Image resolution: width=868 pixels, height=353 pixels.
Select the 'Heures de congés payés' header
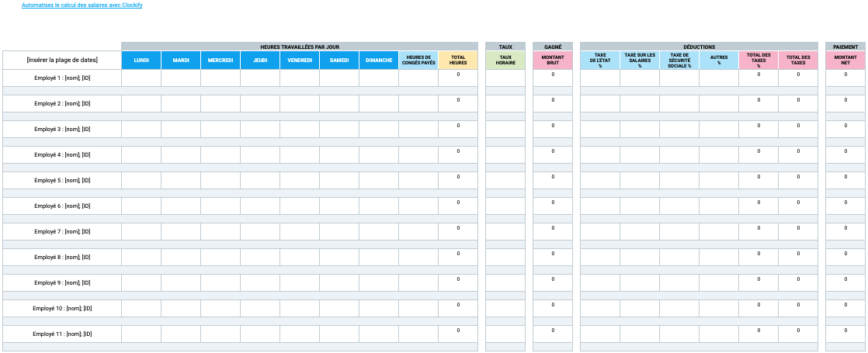click(x=418, y=61)
